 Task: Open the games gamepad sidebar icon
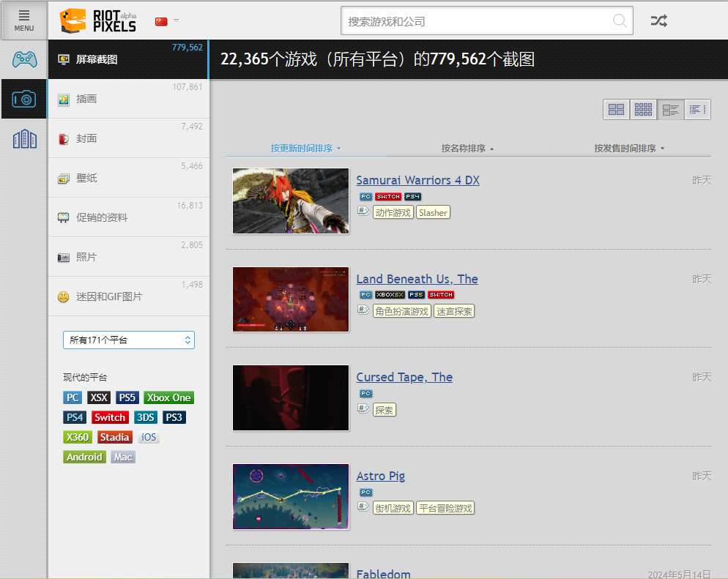[x=24, y=59]
